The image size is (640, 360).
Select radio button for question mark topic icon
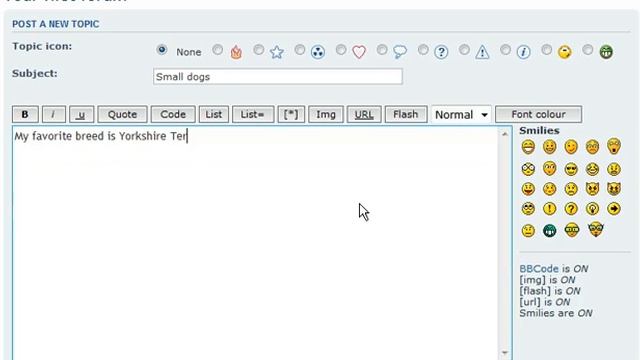tap(423, 50)
